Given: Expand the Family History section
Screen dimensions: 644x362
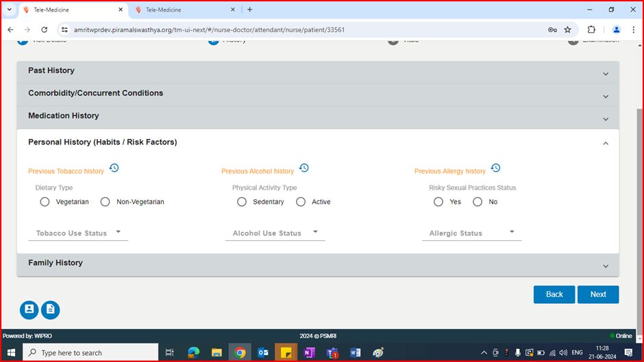Looking at the screenshot, I should pos(318,265).
